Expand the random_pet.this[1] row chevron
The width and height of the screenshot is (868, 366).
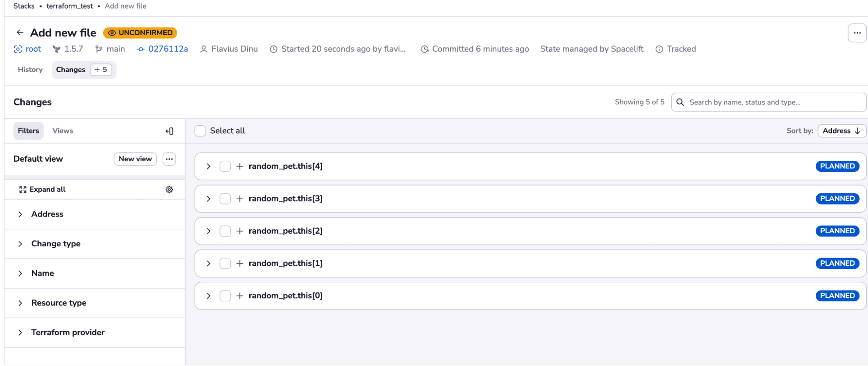coord(208,263)
